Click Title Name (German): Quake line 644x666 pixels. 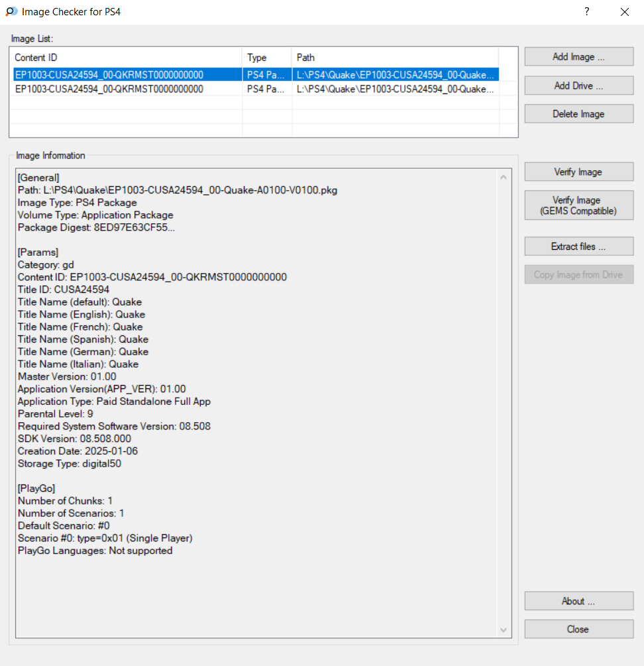pyautogui.click(x=83, y=352)
